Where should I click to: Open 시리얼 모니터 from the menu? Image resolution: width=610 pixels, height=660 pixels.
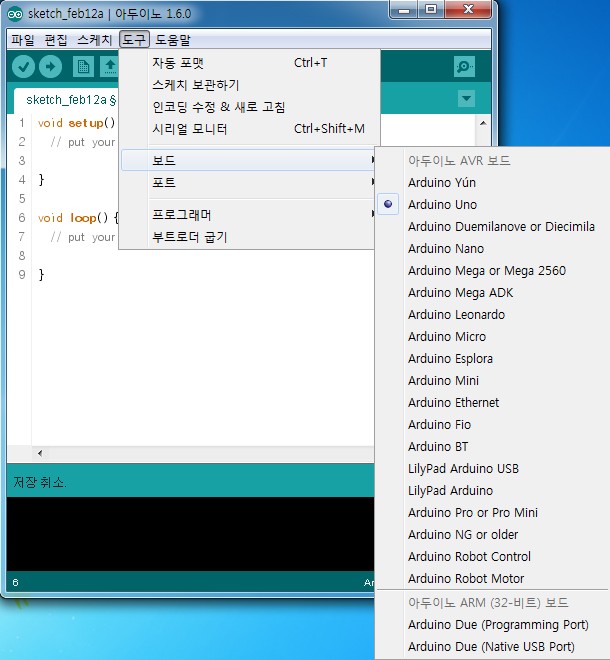250,129
